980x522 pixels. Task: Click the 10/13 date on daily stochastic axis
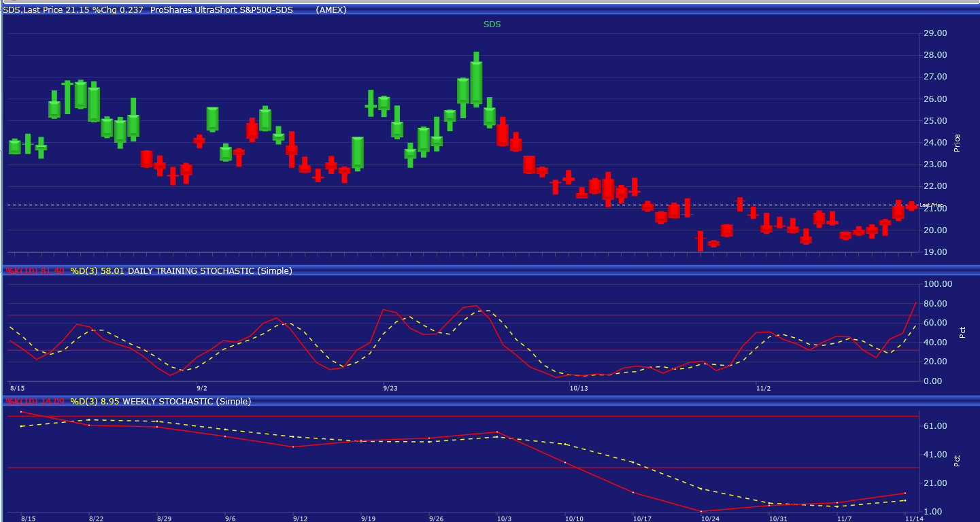pos(579,389)
